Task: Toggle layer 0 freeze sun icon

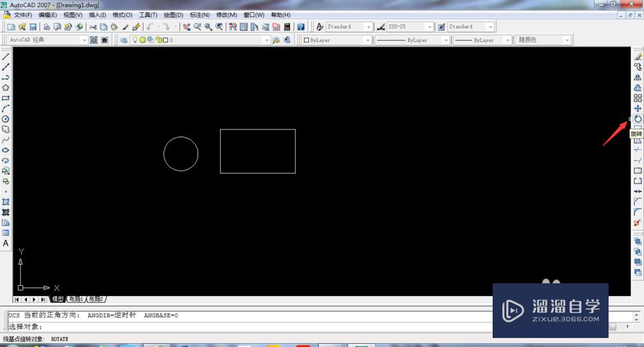Action: [x=142, y=40]
